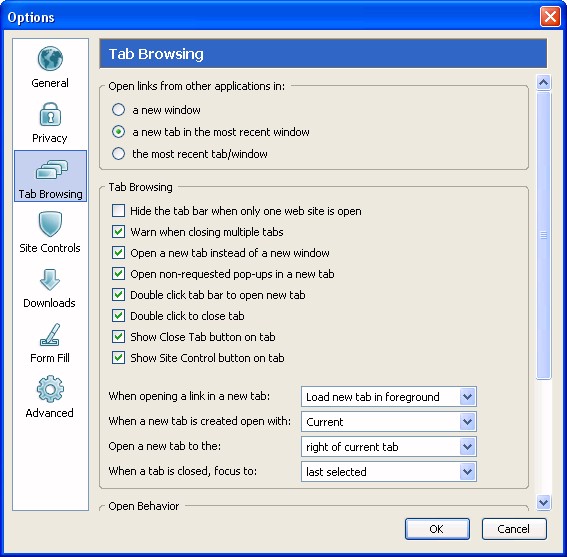Click the scrollbar down arrow

tap(543, 502)
